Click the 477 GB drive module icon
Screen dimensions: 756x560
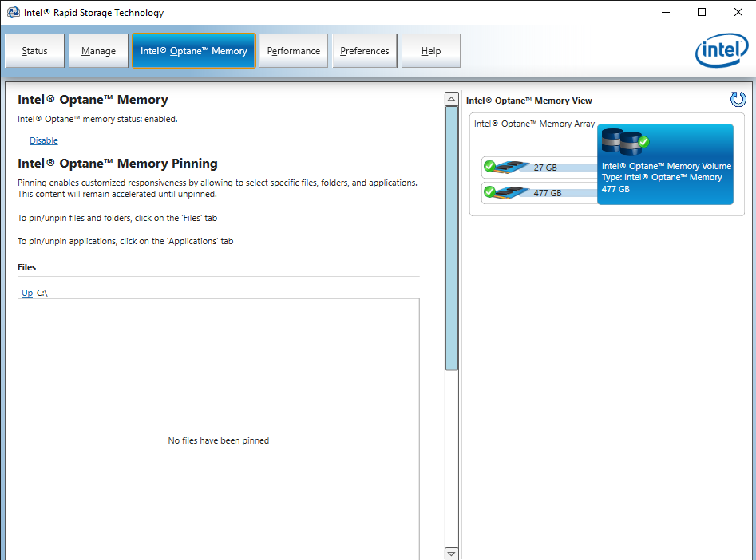coord(509,192)
